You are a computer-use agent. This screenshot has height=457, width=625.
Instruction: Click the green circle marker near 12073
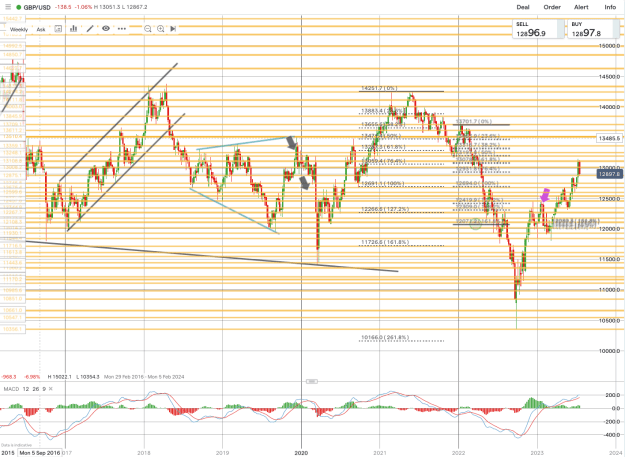pyautogui.click(x=475, y=223)
